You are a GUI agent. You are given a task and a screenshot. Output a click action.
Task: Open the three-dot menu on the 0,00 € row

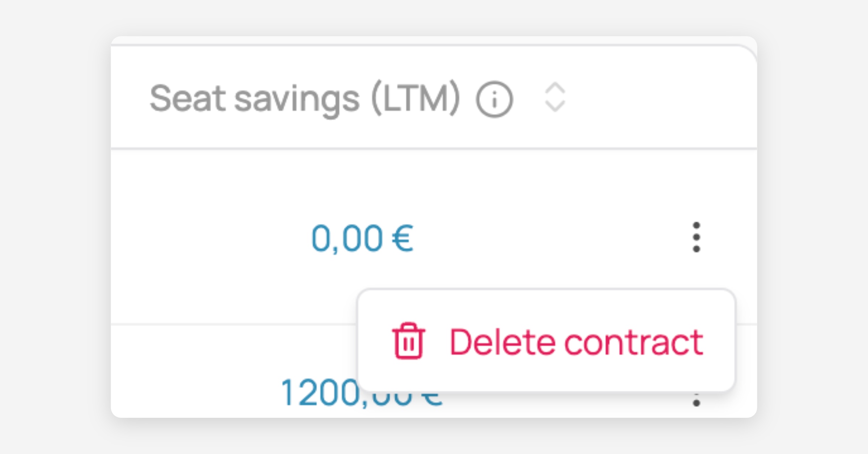click(696, 237)
